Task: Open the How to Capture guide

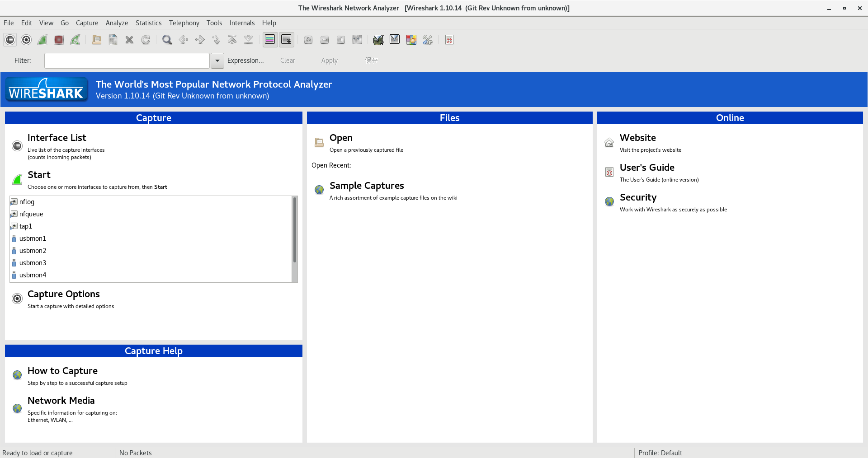Action: click(62, 371)
